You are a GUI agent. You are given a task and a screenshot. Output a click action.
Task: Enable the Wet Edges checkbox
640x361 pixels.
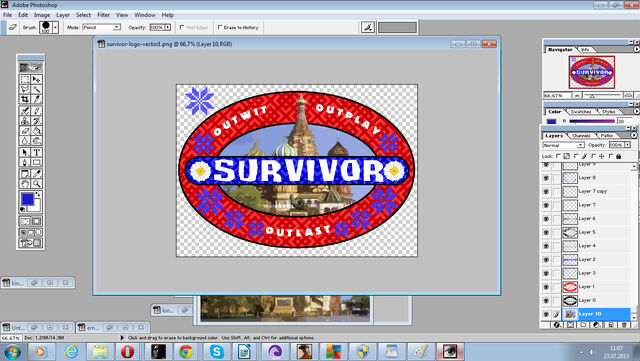click(182, 27)
